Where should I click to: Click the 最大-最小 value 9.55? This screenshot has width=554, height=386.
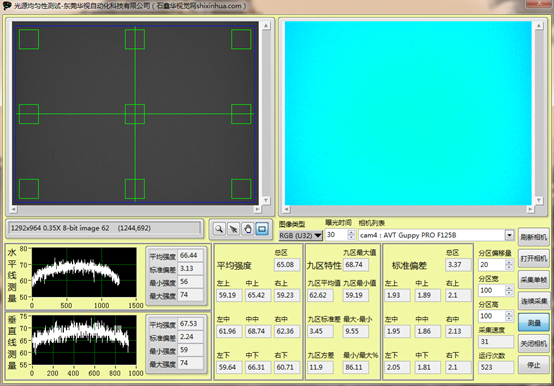pos(355,331)
